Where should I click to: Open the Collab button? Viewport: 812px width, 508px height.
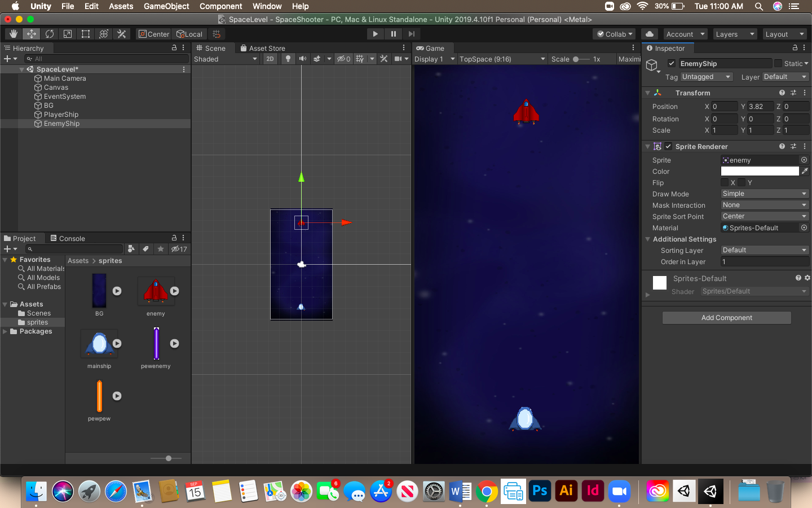point(615,34)
